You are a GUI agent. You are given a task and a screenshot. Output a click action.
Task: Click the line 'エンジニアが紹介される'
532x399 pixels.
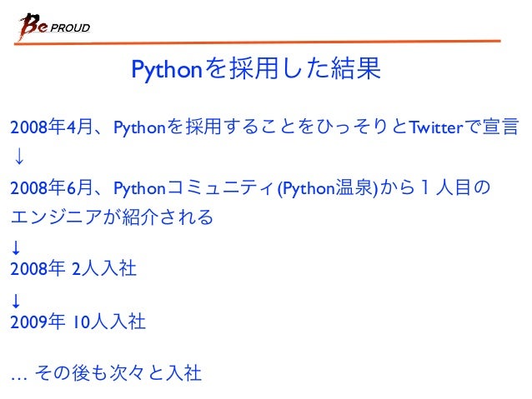(112, 217)
